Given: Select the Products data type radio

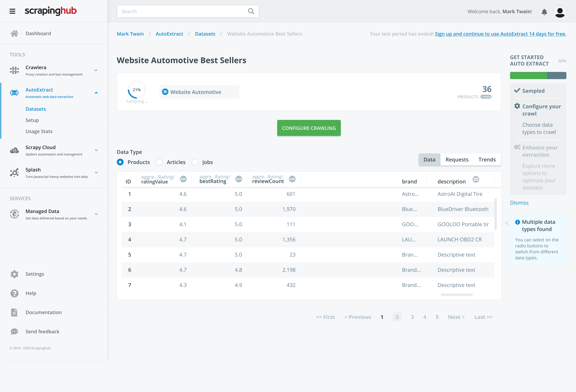Looking at the screenshot, I should click(120, 162).
